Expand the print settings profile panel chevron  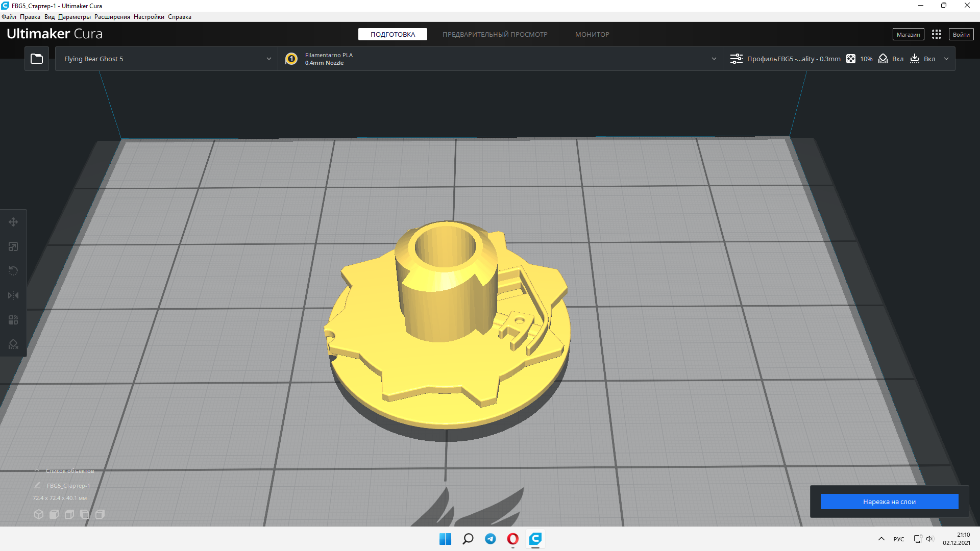click(x=946, y=59)
